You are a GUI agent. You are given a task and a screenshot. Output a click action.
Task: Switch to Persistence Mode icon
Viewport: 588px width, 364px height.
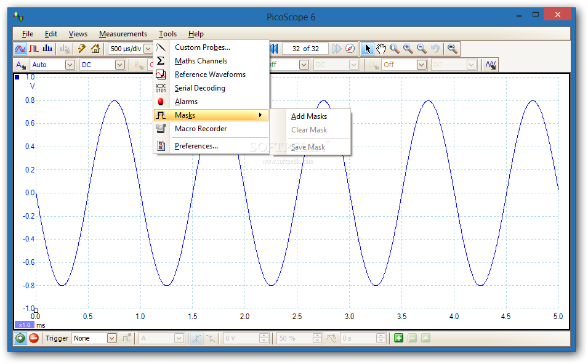pyautogui.click(x=34, y=49)
